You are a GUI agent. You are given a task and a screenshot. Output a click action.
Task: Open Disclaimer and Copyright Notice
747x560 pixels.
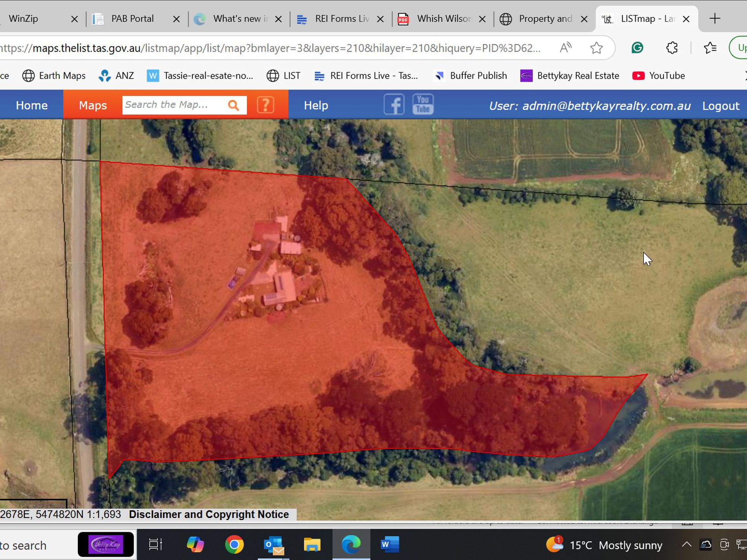209,514
